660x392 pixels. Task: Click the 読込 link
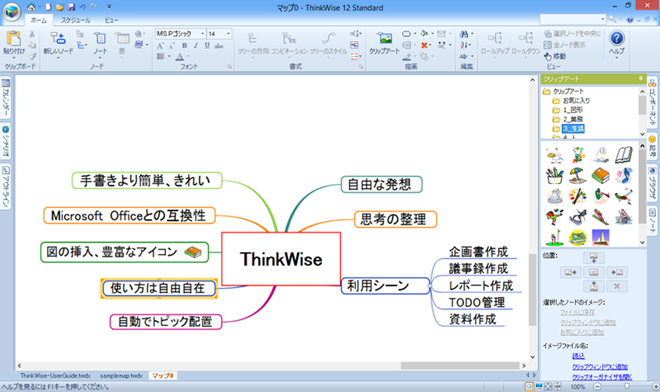578,356
